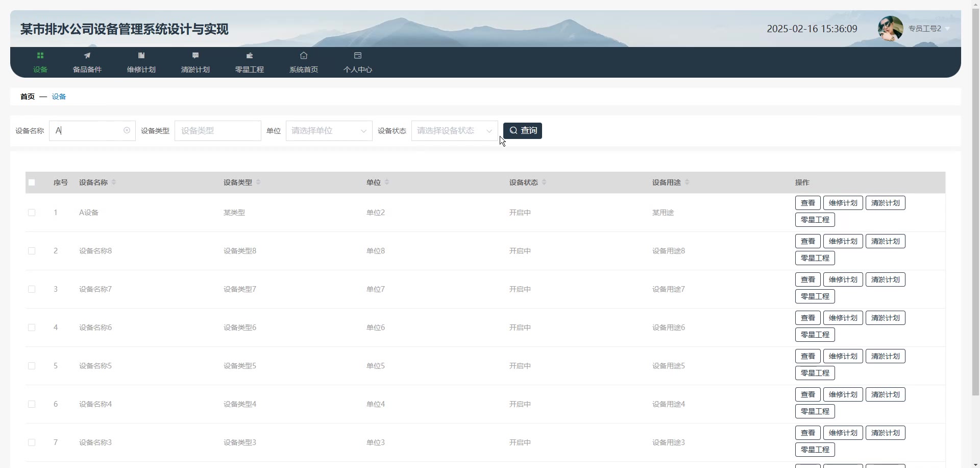Click 零星工程 for 设备名称3 row

[x=815, y=450]
